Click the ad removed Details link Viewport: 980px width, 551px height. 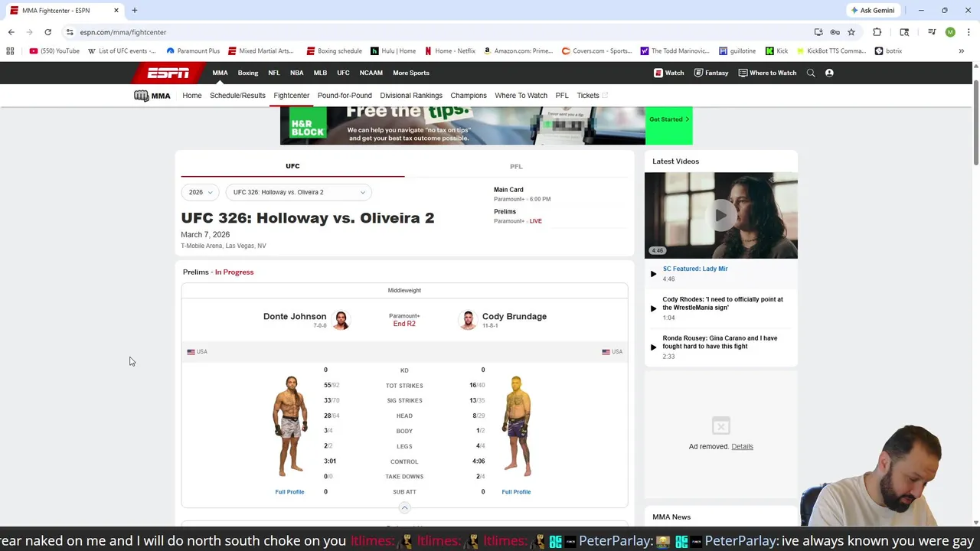pyautogui.click(x=742, y=447)
